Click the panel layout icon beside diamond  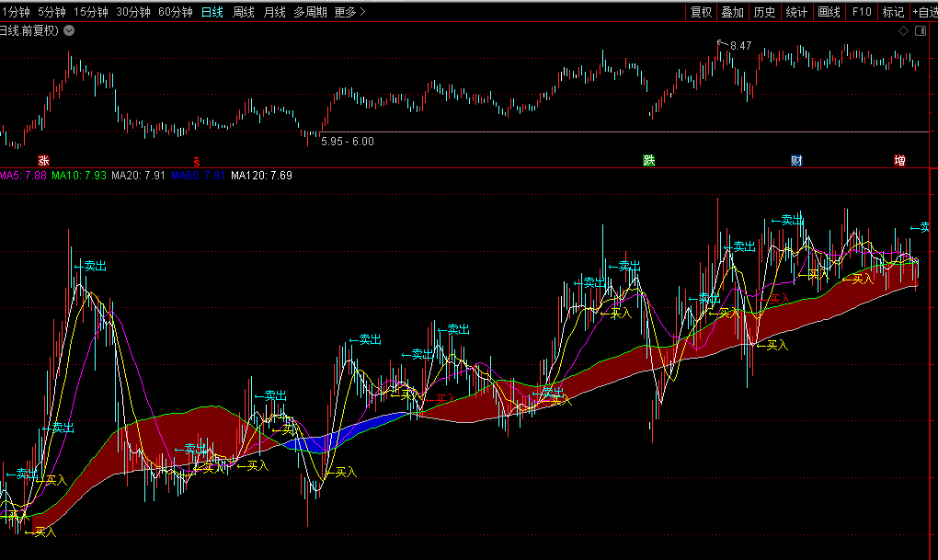click(921, 30)
